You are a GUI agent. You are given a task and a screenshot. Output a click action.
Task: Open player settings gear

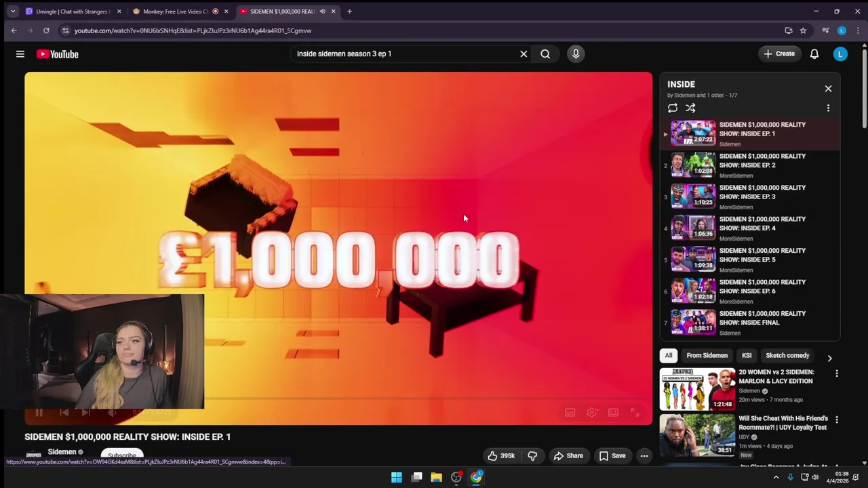(x=592, y=413)
